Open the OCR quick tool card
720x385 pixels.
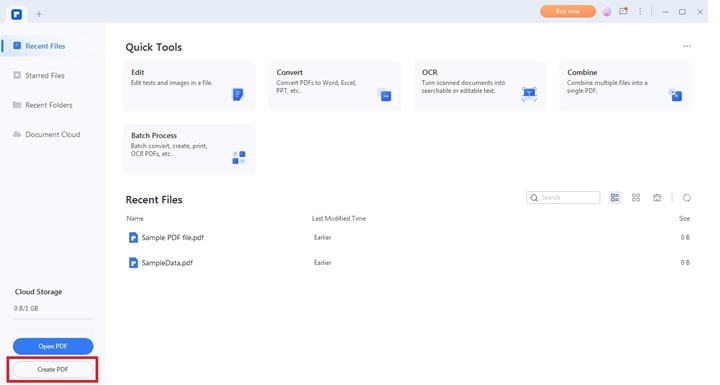coord(480,86)
